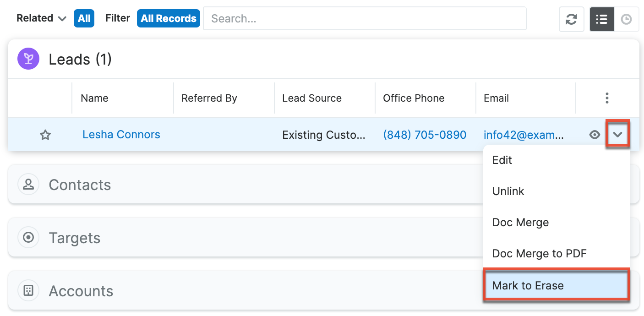644x316 pixels.
Task: Open the Related dropdown
Action: click(x=41, y=18)
